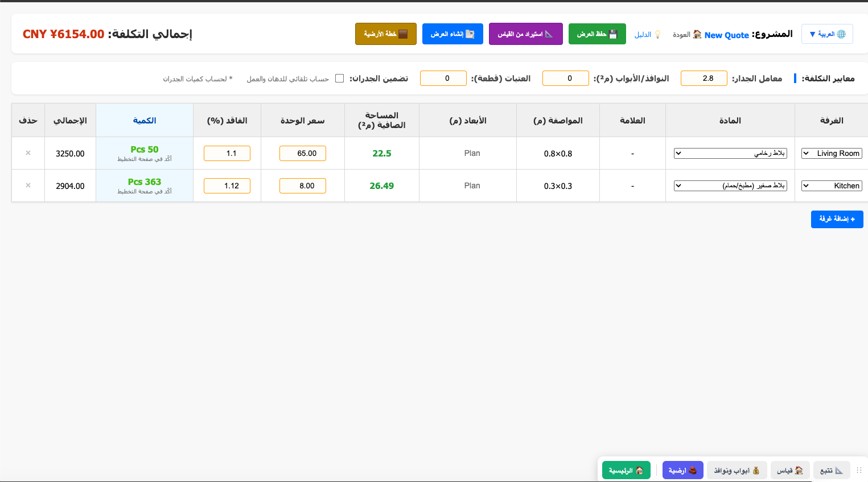Toggle the تضمين الجدران checkbox
The width and height of the screenshot is (868, 482).
(339, 79)
